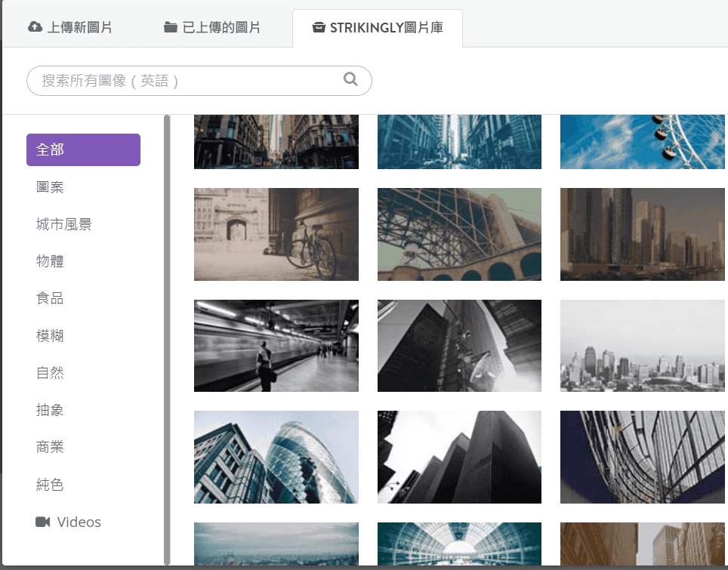The image size is (728, 570).
Task: Choose the brown buildings photo at bottom
Action: coord(642,544)
